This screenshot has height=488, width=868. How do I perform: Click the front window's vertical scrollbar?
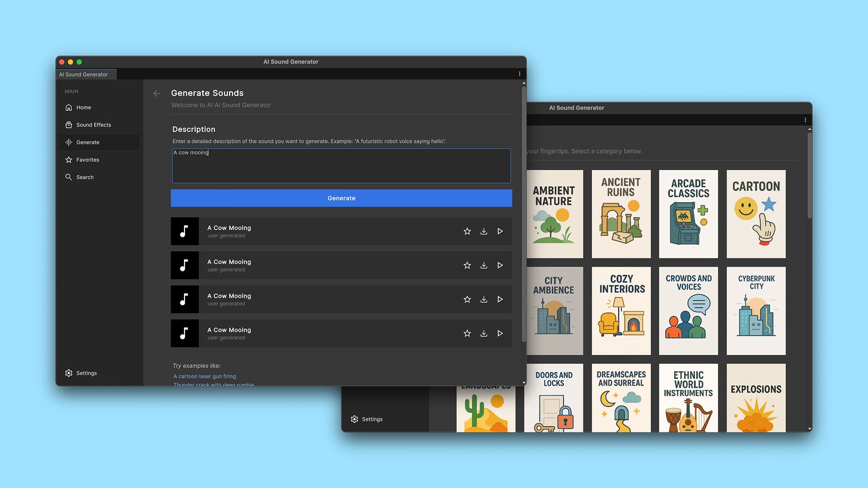524,212
